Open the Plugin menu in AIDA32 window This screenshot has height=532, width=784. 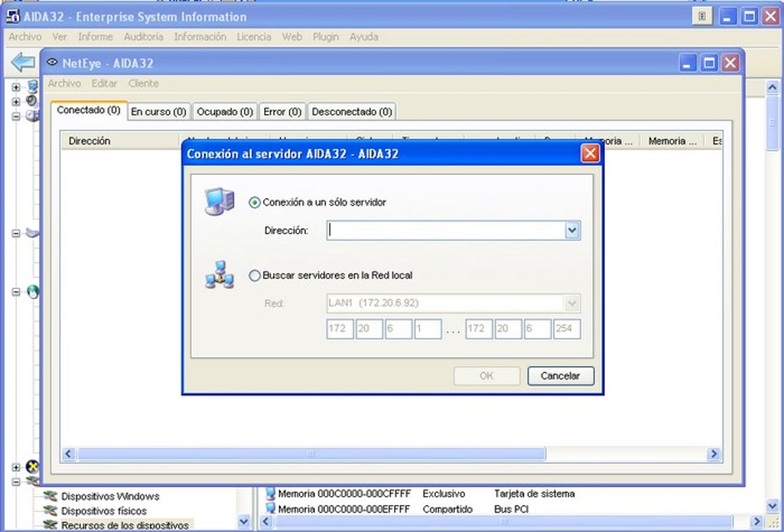pyautogui.click(x=325, y=37)
